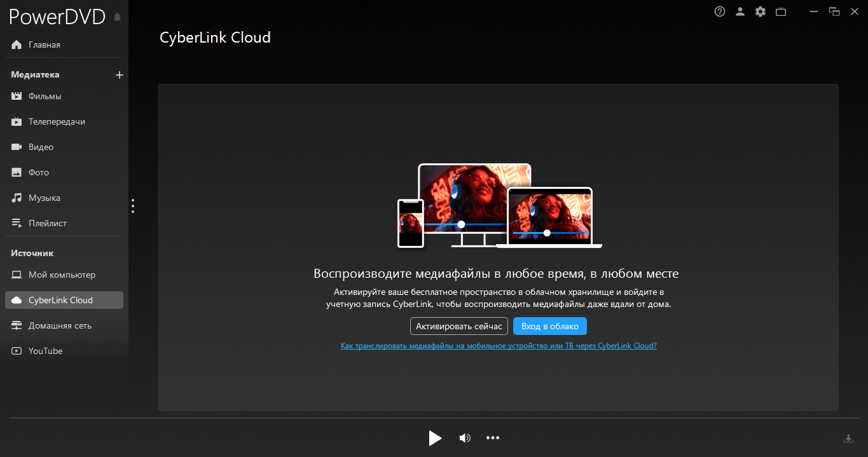The image size is (868, 457).
Task: Select the CyberLink Cloud sidebar item
Action: click(64, 300)
